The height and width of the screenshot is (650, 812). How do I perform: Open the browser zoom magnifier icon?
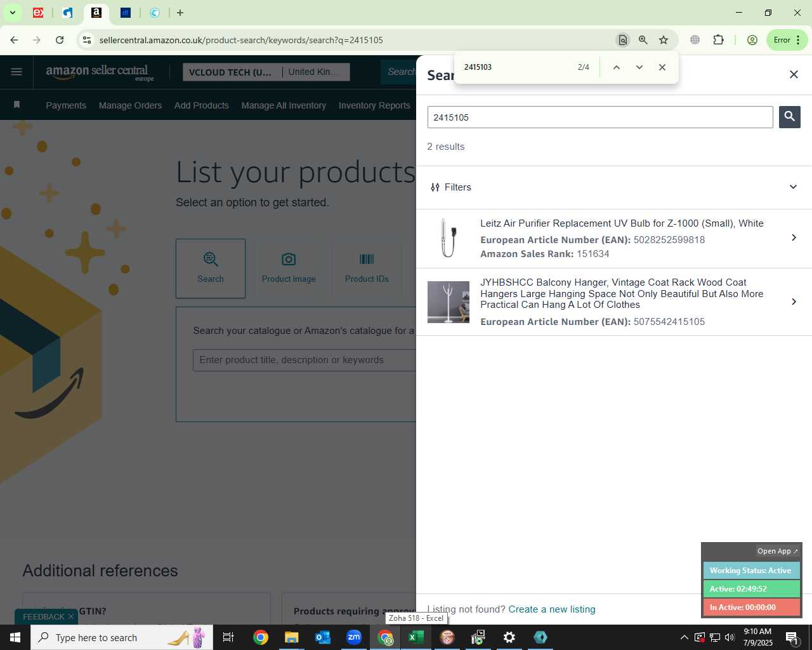pyautogui.click(x=643, y=40)
